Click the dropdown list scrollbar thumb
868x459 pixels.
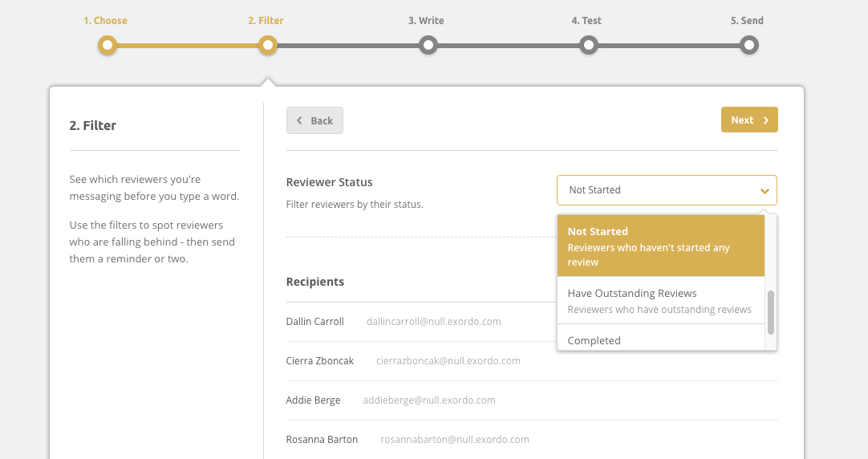[771, 312]
